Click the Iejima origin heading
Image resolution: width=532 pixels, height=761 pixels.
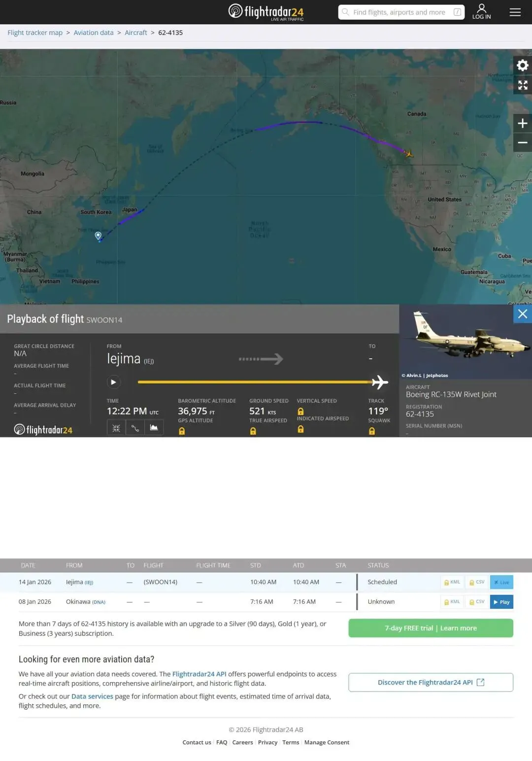[124, 359]
